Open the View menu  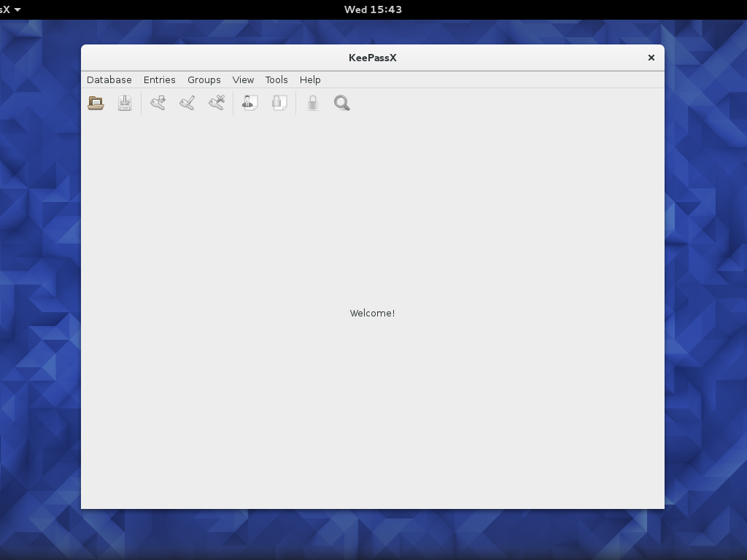pyautogui.click(x=243, y=80)
